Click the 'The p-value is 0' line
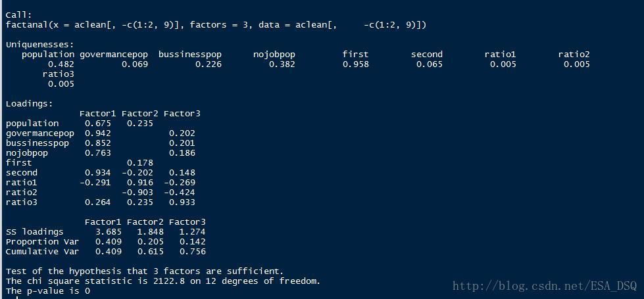Viewport: 644px width, 299px height. [47, 290]
